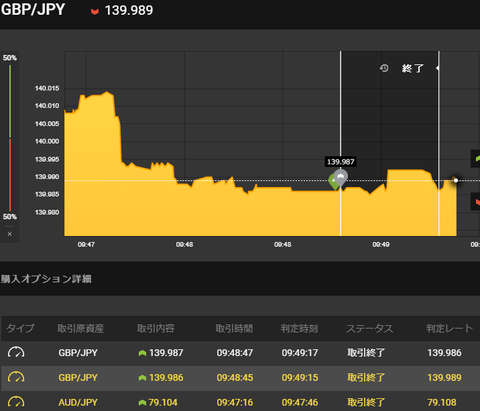Click the 09:47 time axis label

tap(86, 245)
